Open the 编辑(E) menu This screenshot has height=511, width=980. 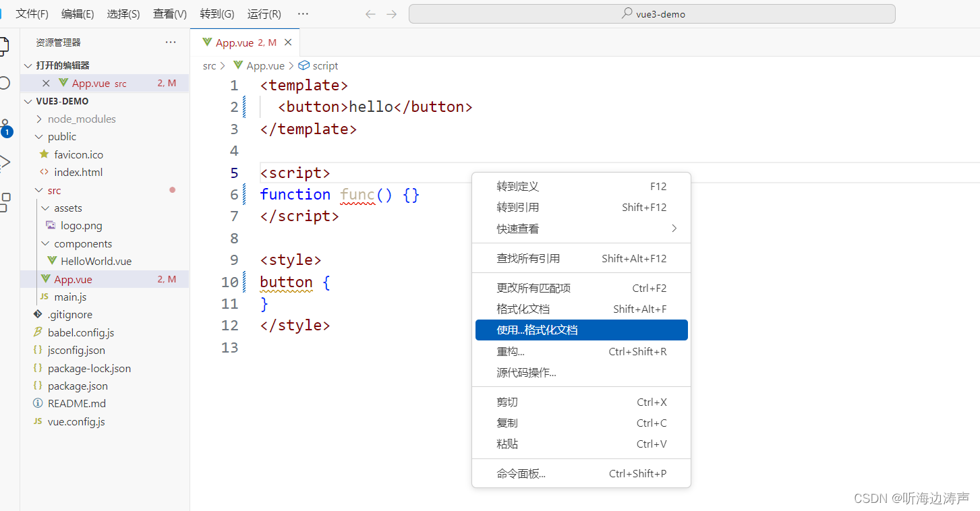[78, 13]
